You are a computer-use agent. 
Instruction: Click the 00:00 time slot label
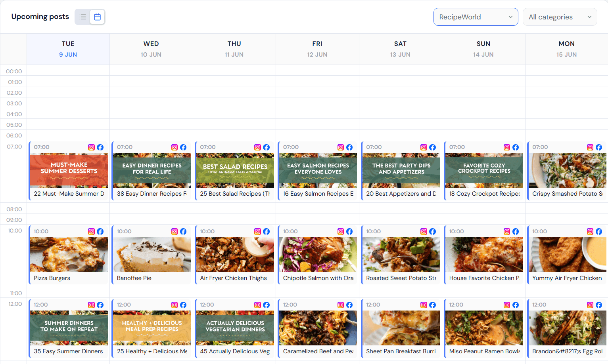tap(14, 71)
